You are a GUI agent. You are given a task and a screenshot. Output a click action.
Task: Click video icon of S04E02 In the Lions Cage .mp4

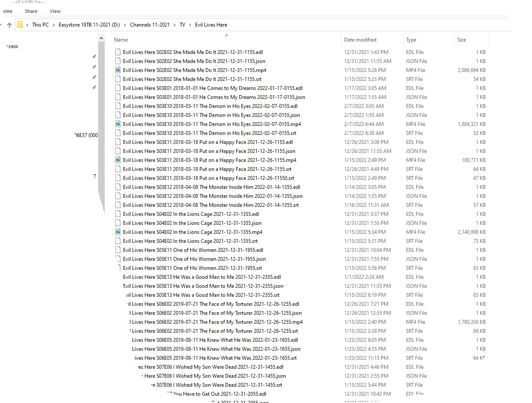click(118, 232)
